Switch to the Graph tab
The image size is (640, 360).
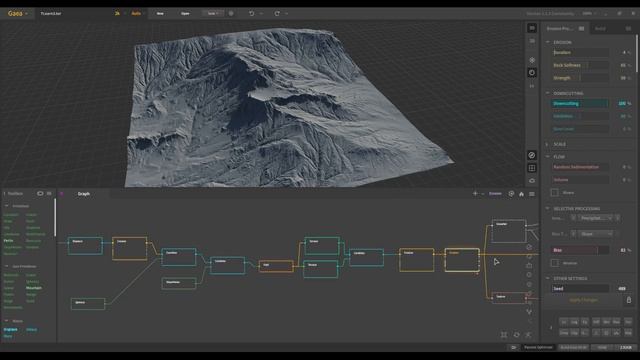84,194
